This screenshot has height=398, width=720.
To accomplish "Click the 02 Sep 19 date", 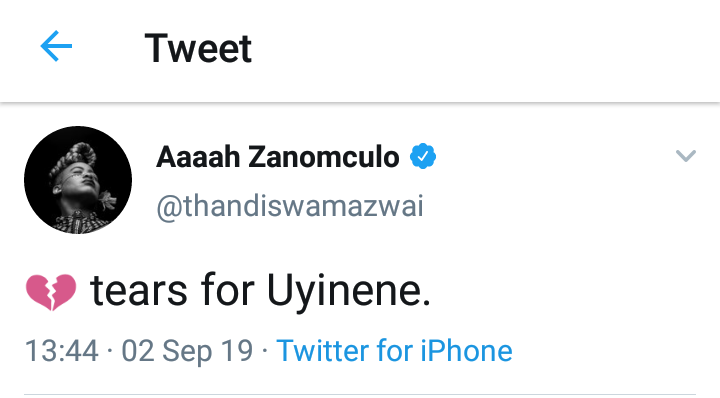I will 187,351.
